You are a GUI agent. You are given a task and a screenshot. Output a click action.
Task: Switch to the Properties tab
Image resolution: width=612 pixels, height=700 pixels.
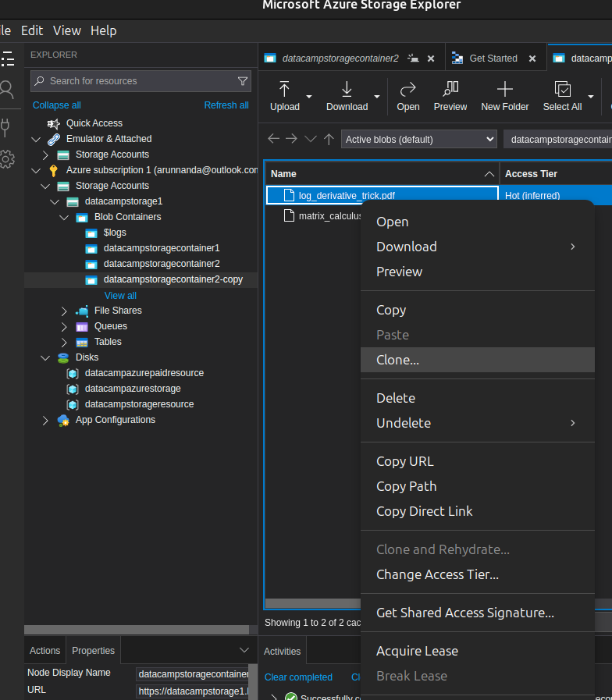[93, 650]
